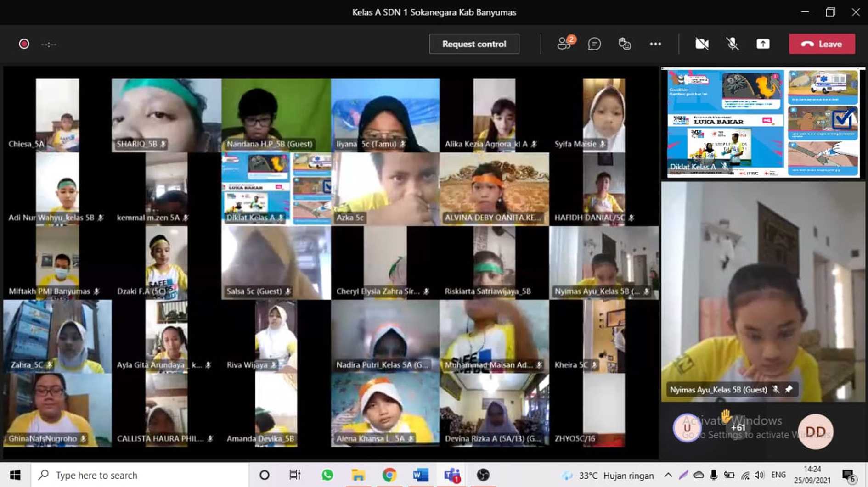Image resolution: width=868 pixels, height=487 pixels.
Task: Open the Windows Start menu
Action: (15, 475)
